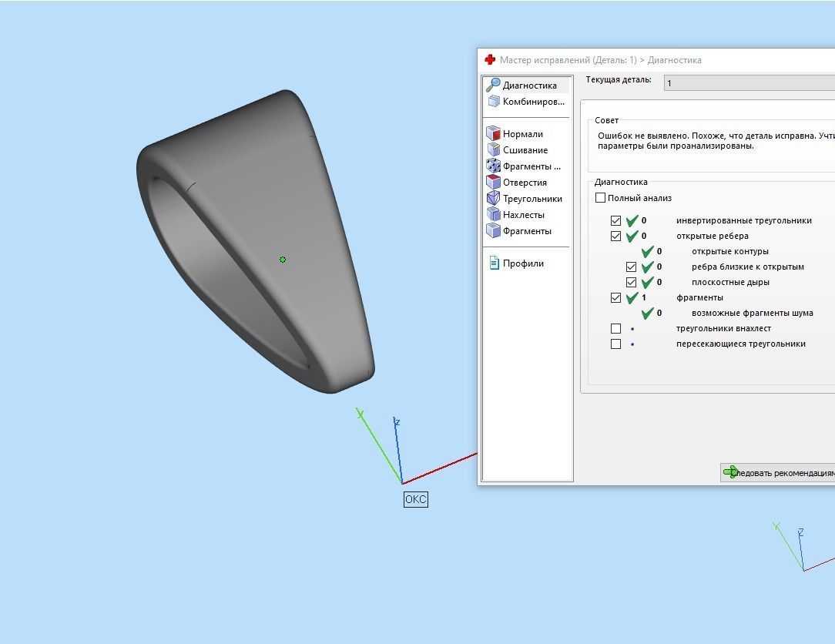Screen dimensions: 835x644
Task: Uncheck инвертированные треугольники checkbox
Action: tap(615, 220)
